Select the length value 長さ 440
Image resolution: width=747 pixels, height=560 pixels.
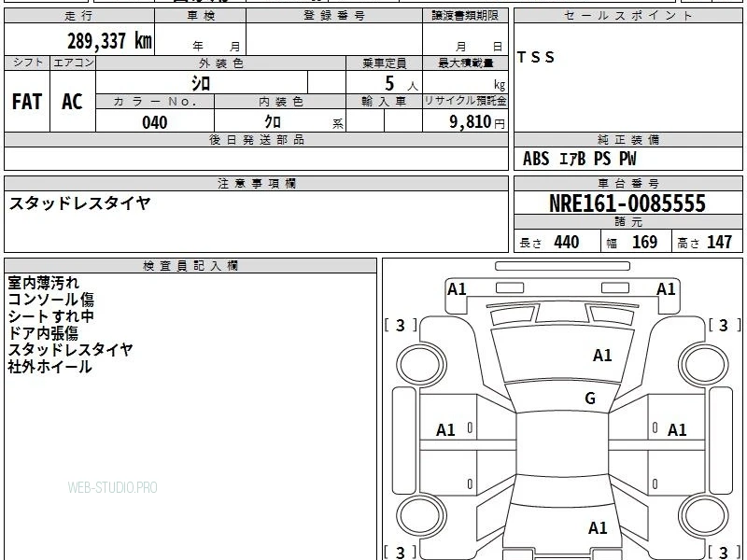[x=549, y=243]
